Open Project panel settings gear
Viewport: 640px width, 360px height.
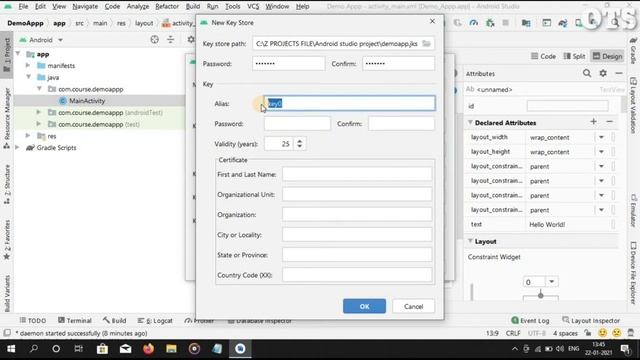[190, 40]
